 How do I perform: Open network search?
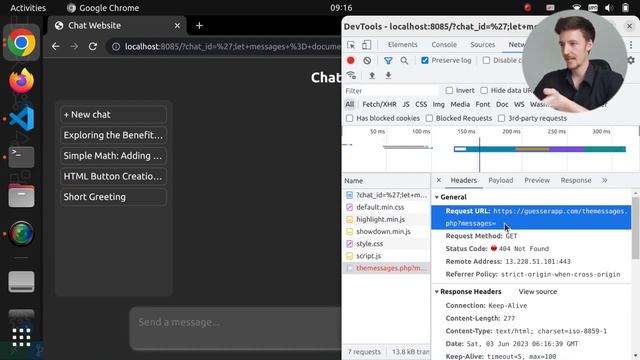(x=404, y=60)
